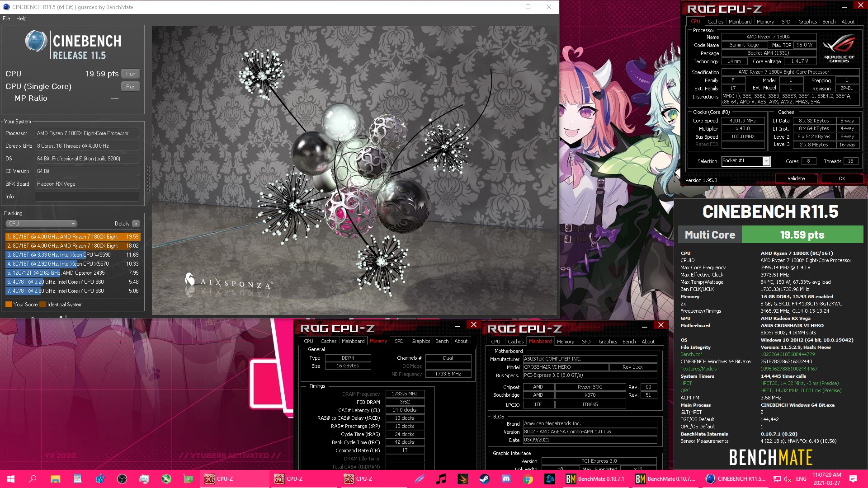
Task: Switch to first BenchMate 0.10.7.1 taskbar window
Action: (x=595, y=479)
